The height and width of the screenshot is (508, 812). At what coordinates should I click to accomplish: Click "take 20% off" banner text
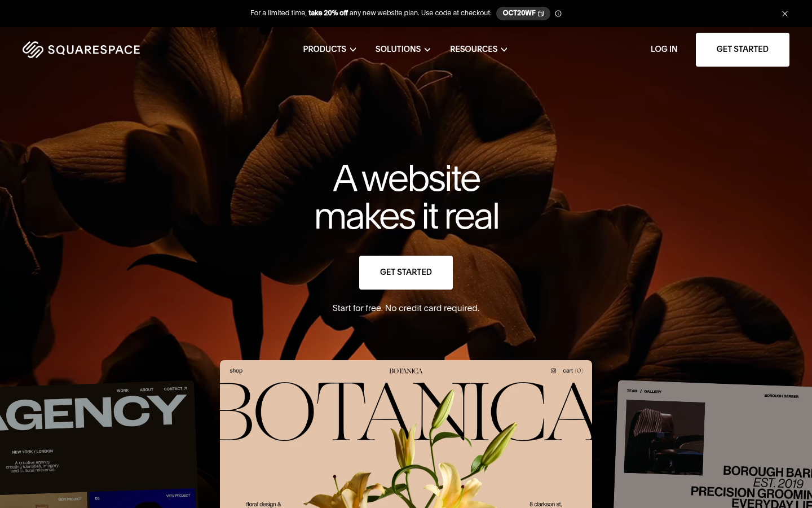tap(328, 13)
